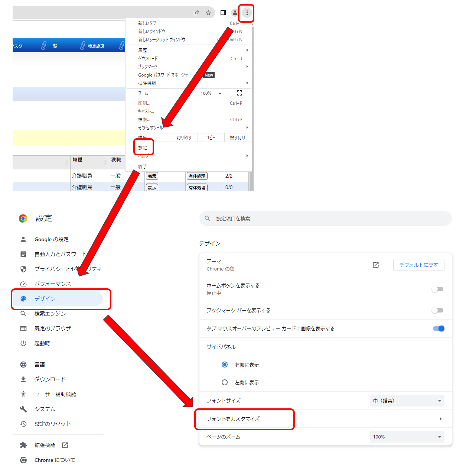
Task: Click the first 有休処理 button
Action: (197, 176)
